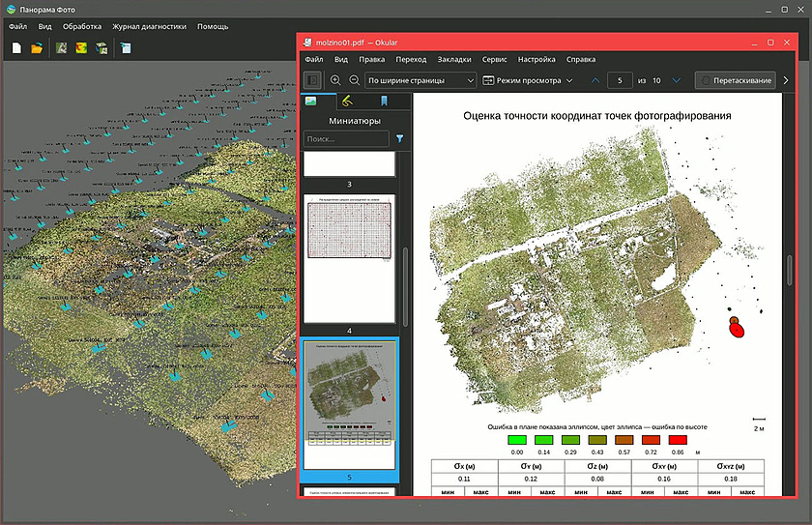
Task: Click the new file icon in Панорама Фото
Action: click(16, 47)
